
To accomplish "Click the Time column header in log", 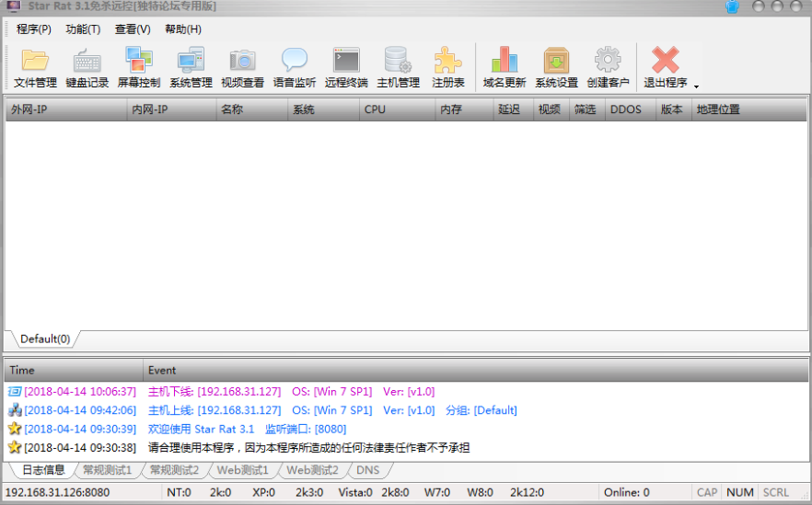I will [x=74, y=370].
